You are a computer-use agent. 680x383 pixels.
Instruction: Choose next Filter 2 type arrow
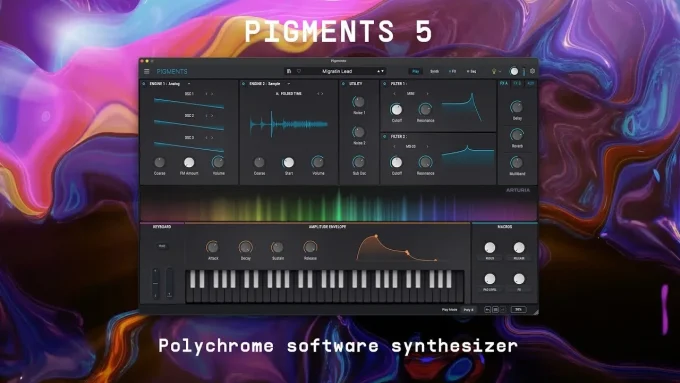click(x=427, y=147)
